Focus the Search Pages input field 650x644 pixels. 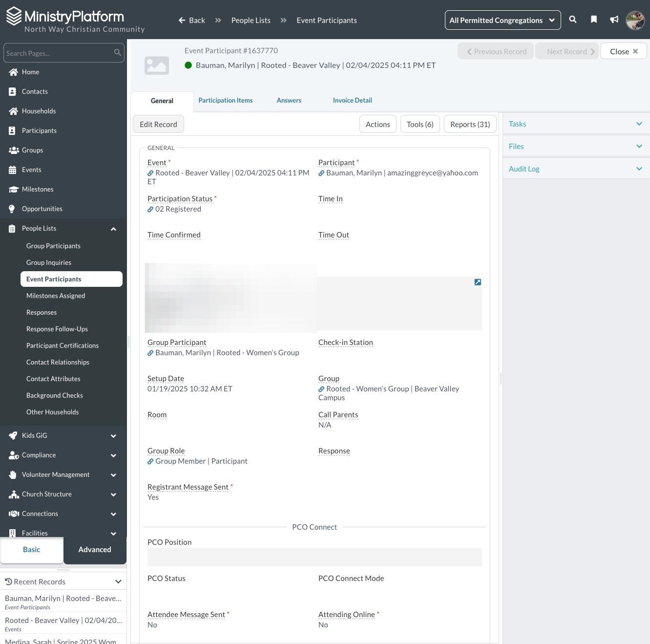coord(63,53)
